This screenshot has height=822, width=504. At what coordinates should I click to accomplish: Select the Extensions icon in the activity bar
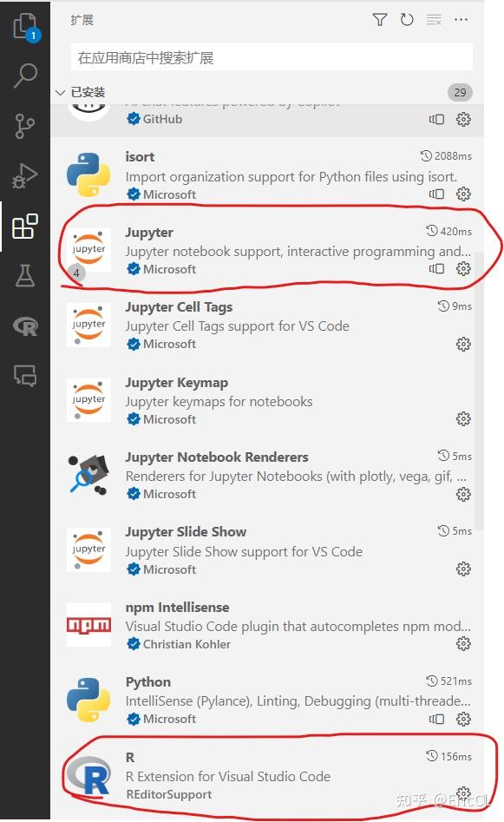(x=24, y=225)
